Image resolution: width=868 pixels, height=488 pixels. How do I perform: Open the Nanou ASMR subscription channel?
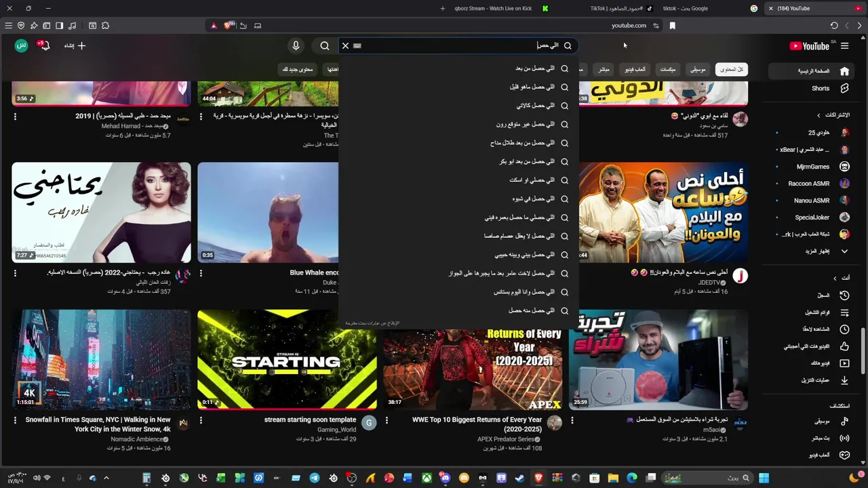812,201
